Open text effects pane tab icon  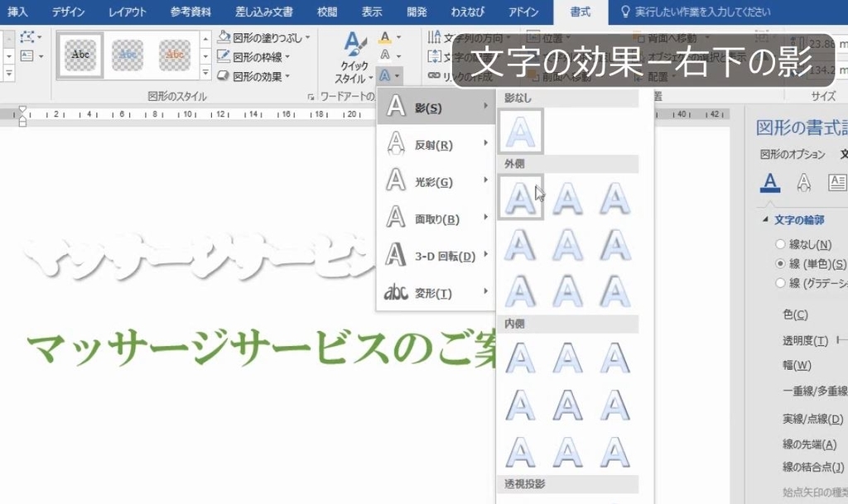click(x=803, y=182)
